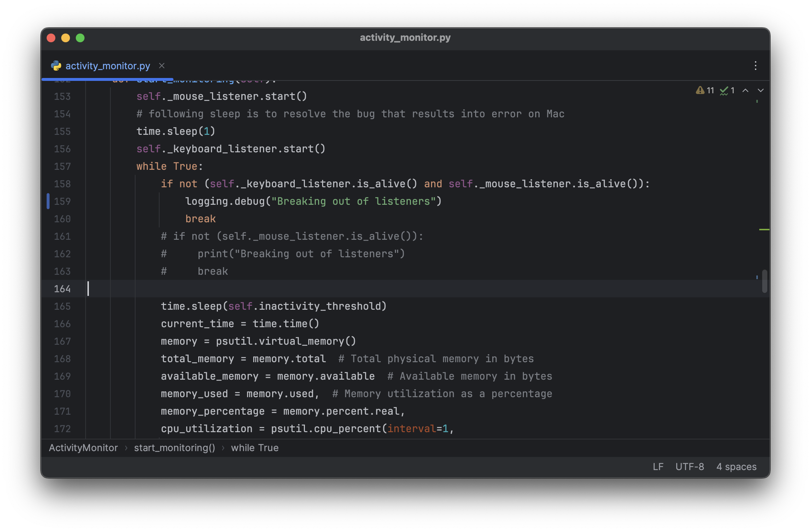Open UTF-8 file encoding selector

pos(690,466)
